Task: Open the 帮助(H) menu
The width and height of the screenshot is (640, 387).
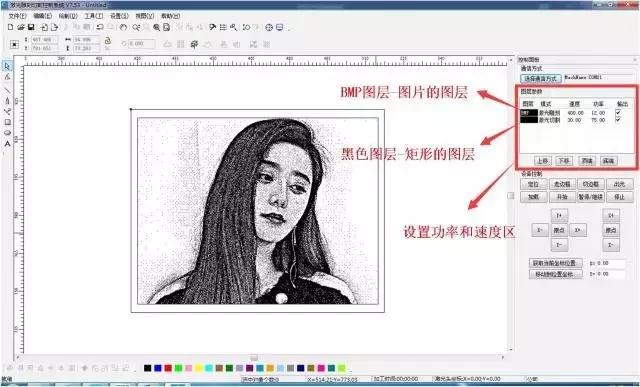Action: pos(170,16)
